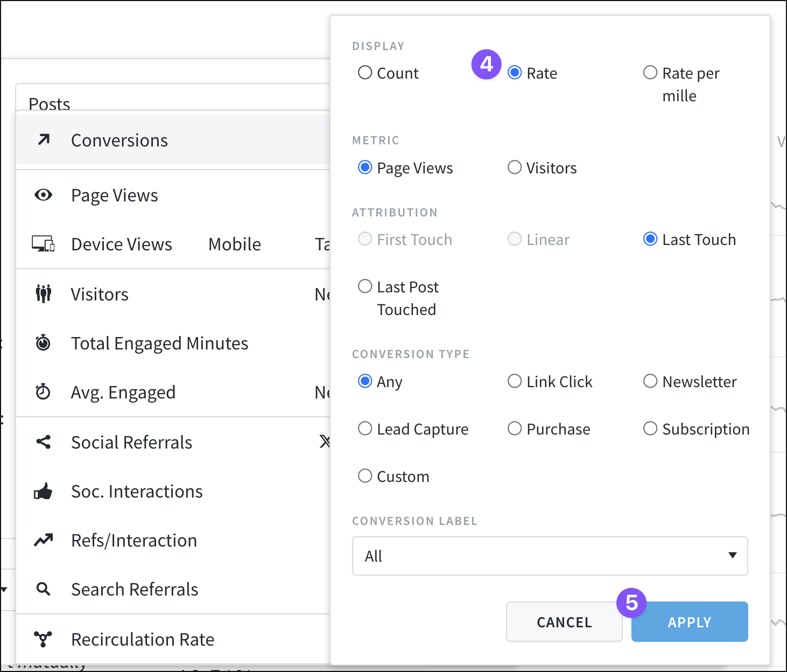Select the Visitors people icon
This screenshot has width=787, height=672.
click(43, 293)
